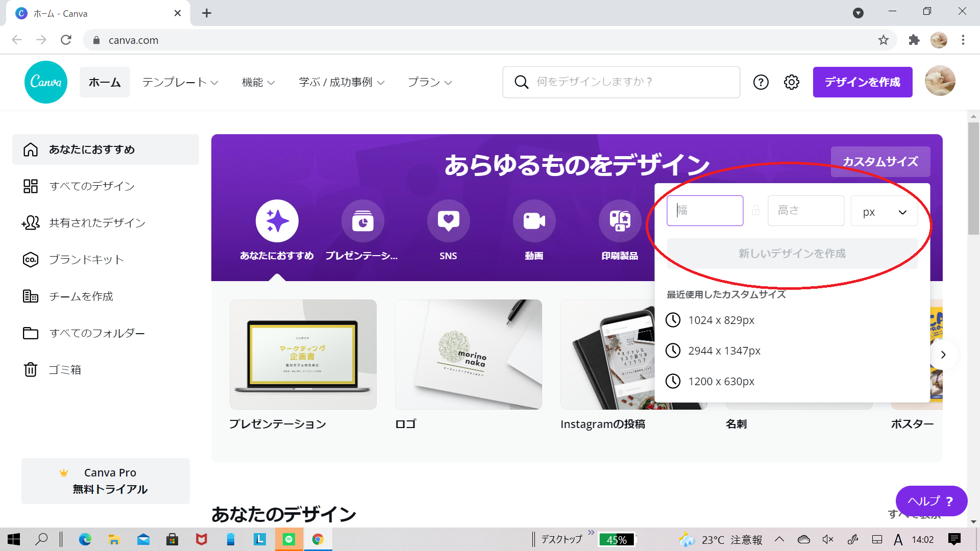
Task: Open the ロゴ design thumbnail
Action: tap(469, 355)
